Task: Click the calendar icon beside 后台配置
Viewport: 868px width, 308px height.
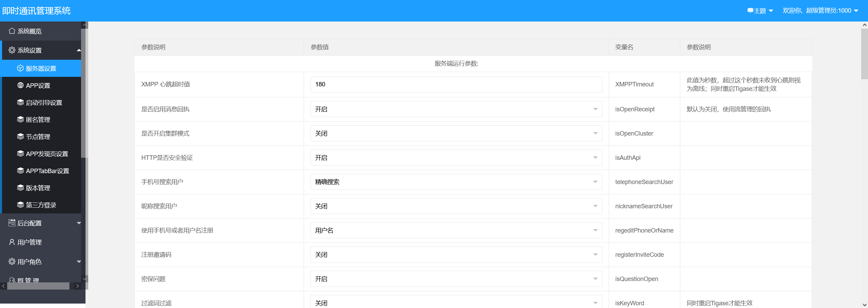Action: point(12,223)
